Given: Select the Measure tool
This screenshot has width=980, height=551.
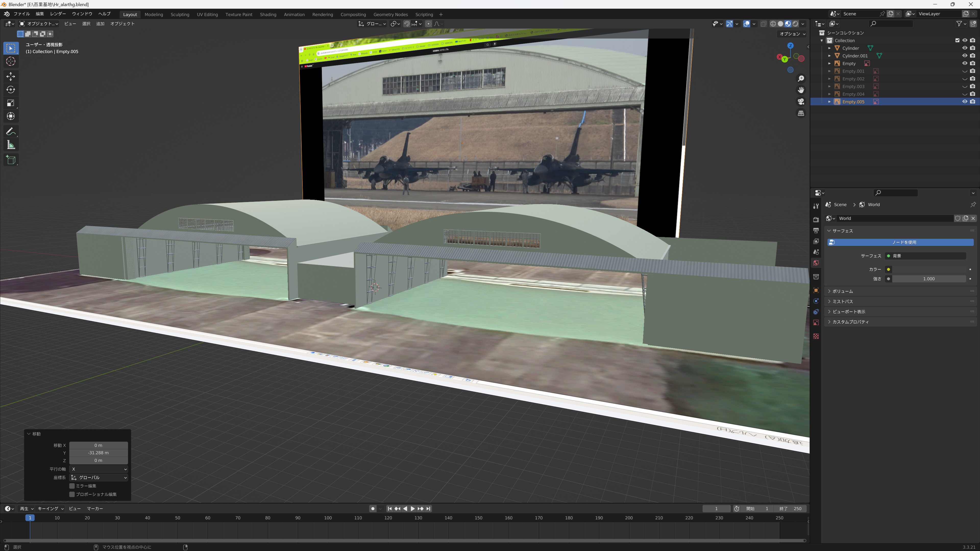Looking at the screenshot, I should pyautogui.click(x=11, y=145).
